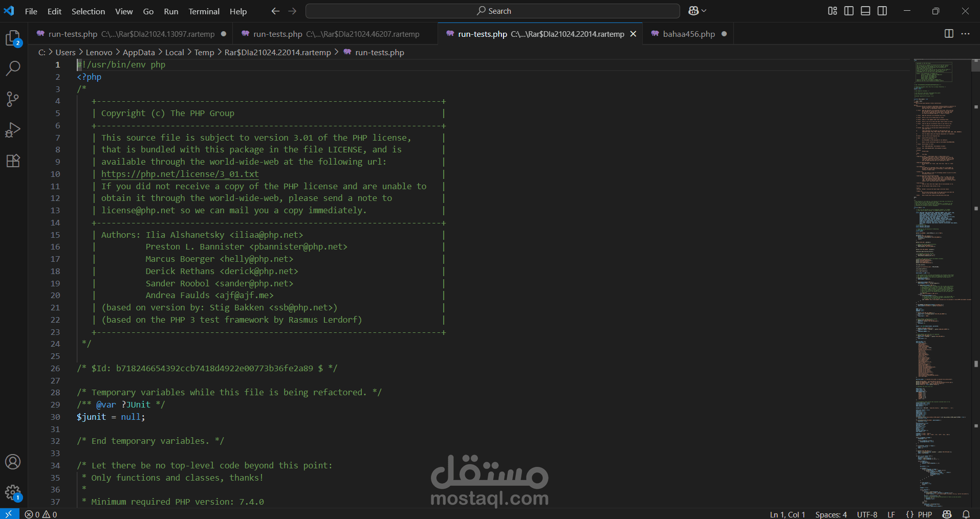The height and width of the screenshot is (519, 980).
Task: Open the Explorer sidebar
Action: tap(13, 38)
